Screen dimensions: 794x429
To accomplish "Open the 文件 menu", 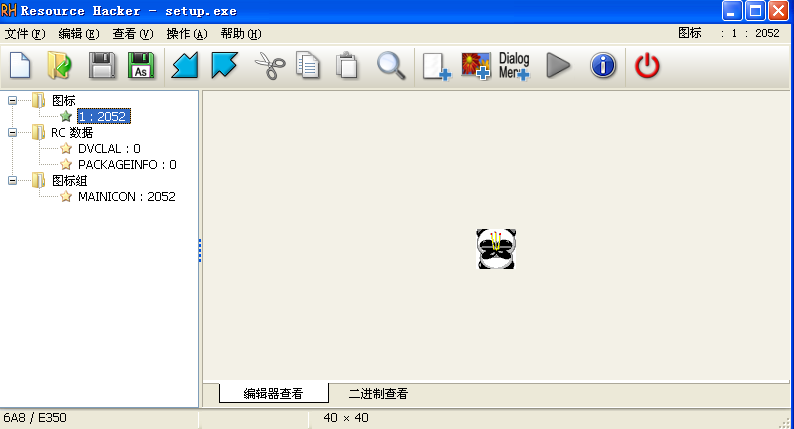I will pyautogui.click(x=25, y=33).
